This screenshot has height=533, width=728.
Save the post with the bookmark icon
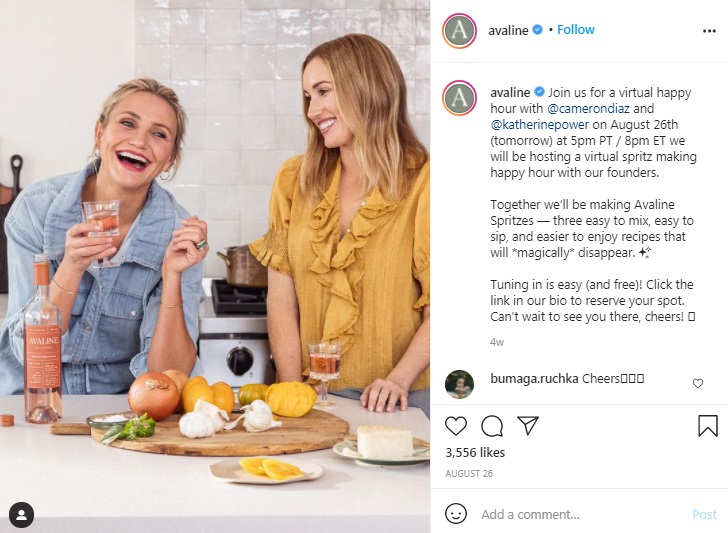[x=708, y=426]
